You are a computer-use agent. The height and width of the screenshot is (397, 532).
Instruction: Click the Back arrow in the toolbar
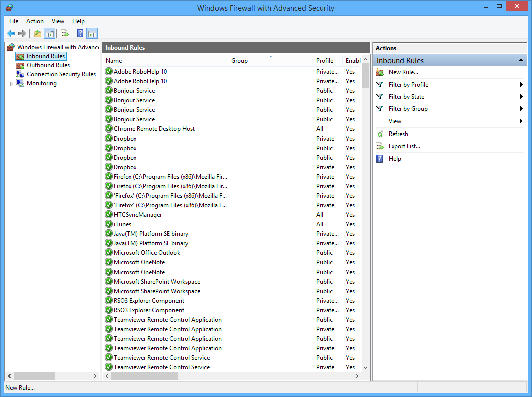coord(11,34)
